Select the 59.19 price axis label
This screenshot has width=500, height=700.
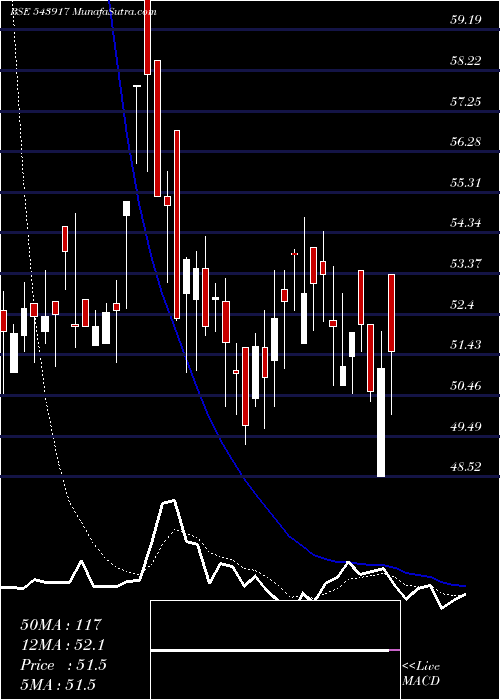click(x=466, y=20)
